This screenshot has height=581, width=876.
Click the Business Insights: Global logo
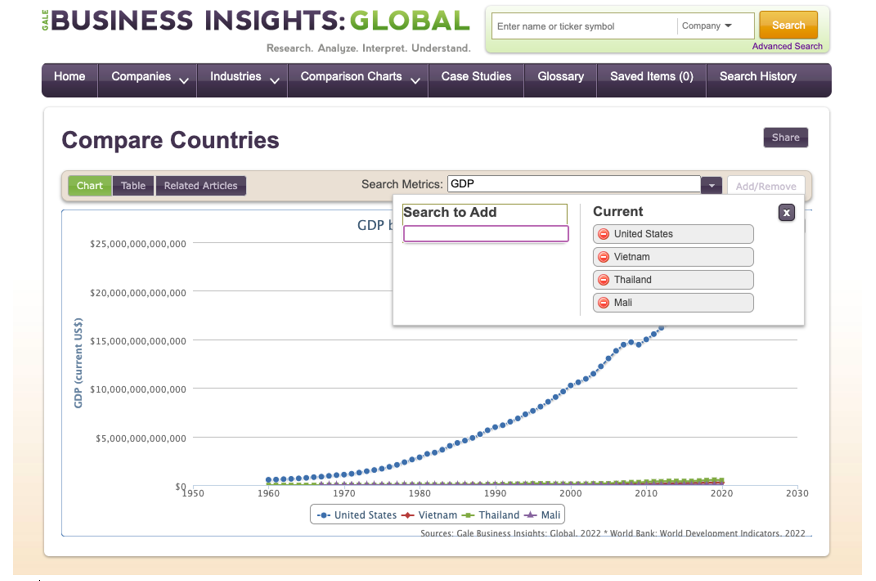tap(250, 22)
